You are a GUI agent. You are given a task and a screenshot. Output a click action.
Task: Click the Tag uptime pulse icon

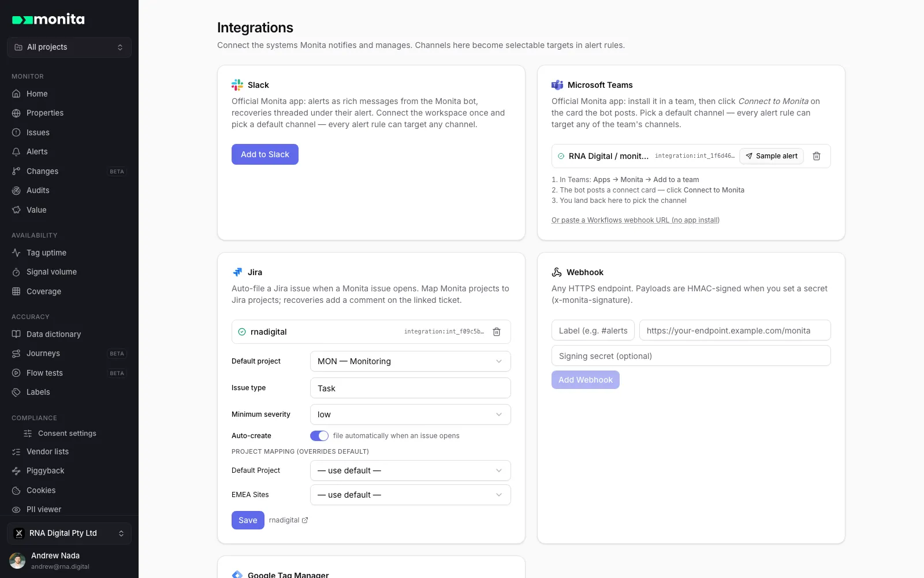[x=16, y=253]
